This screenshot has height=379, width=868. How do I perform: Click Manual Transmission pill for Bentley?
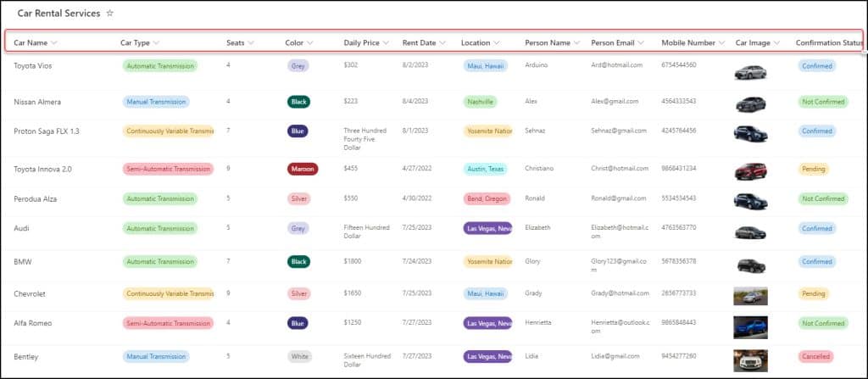(156, 356)
